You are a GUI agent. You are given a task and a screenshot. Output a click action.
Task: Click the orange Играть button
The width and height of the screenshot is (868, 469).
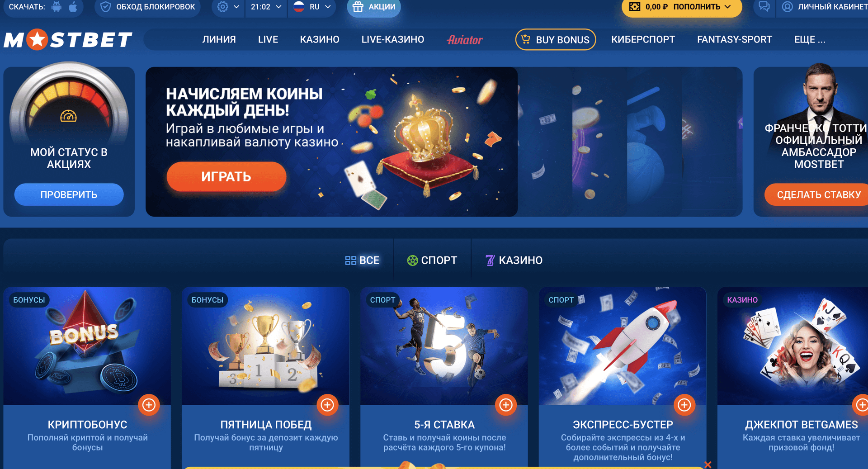tap(226, 176)
